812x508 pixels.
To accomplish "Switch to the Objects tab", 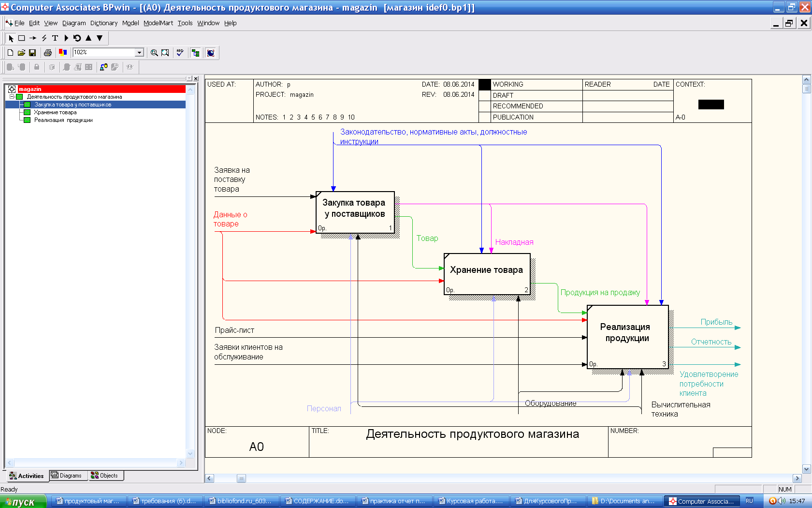I will click(x=105, y=476).
